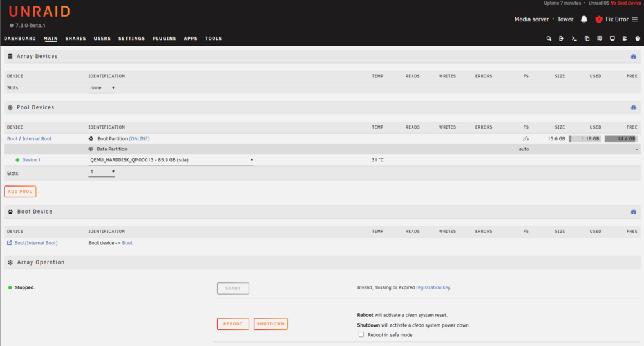This screenshot has height=346, width=644.
Task: Enable the Reboot in safe mode checkbox
Action: click(x=361, y=334)
